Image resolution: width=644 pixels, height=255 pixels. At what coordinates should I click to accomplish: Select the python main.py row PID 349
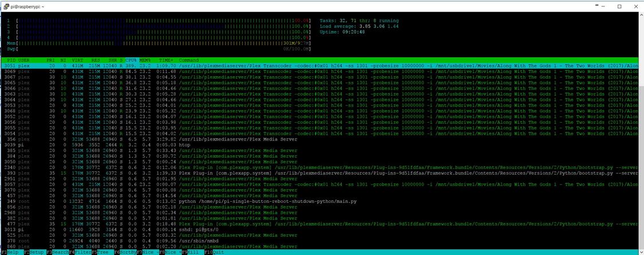[321, 202]
